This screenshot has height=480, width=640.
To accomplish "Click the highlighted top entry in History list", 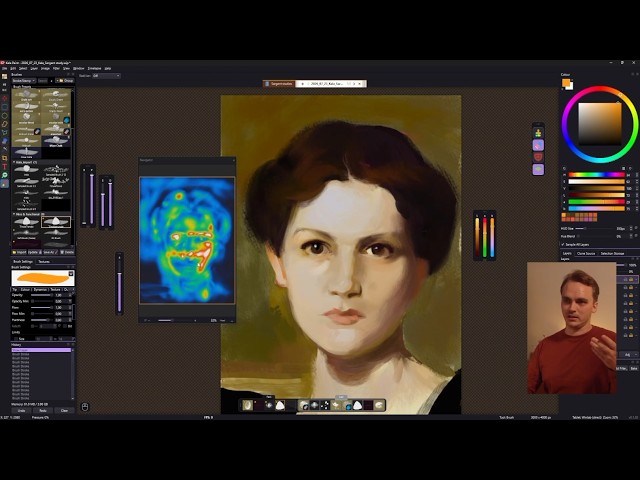I will pos(41,350).
